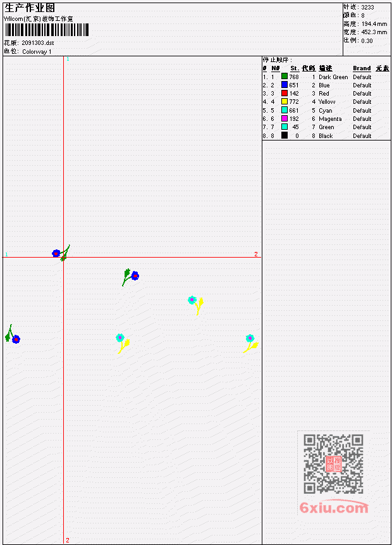Select the Green description in row 7

[326, 127]
